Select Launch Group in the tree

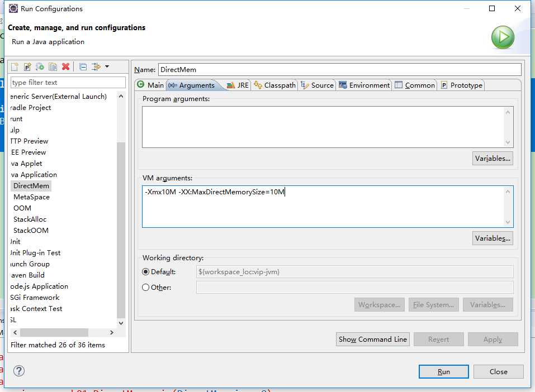click(30, 264)
